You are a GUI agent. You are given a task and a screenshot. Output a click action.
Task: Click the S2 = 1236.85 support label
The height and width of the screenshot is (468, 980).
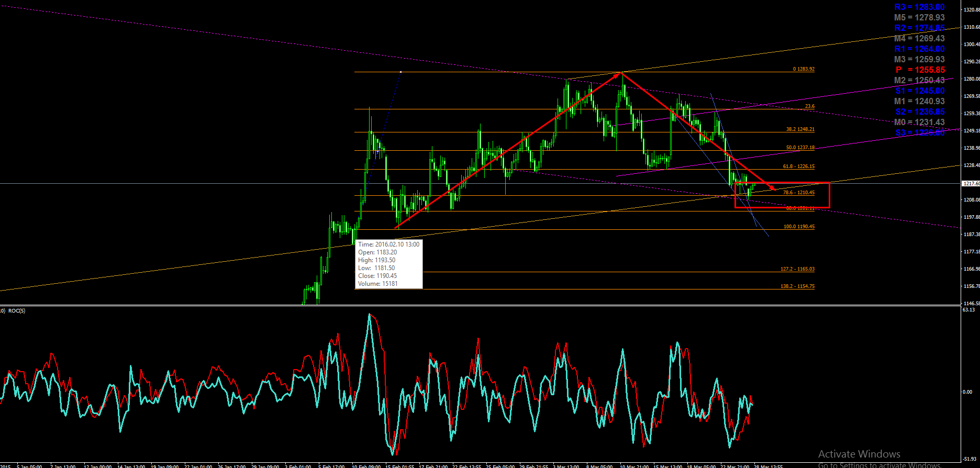coord(920,112)
